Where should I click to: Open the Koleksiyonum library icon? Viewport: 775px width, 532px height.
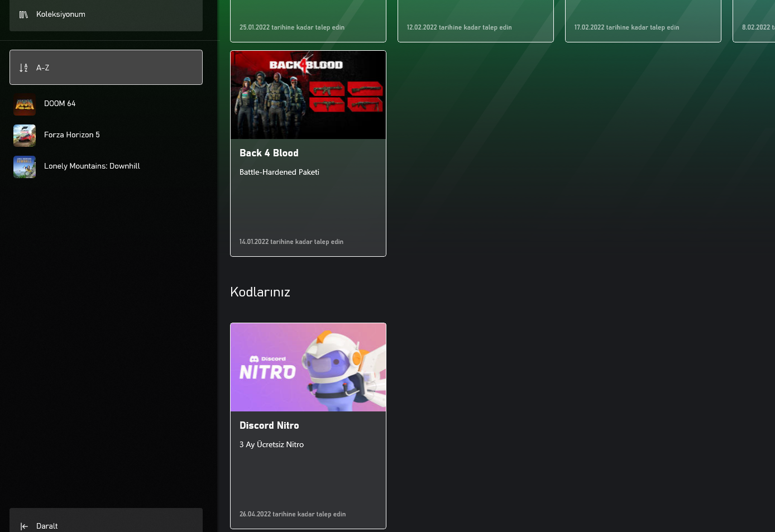23,15
